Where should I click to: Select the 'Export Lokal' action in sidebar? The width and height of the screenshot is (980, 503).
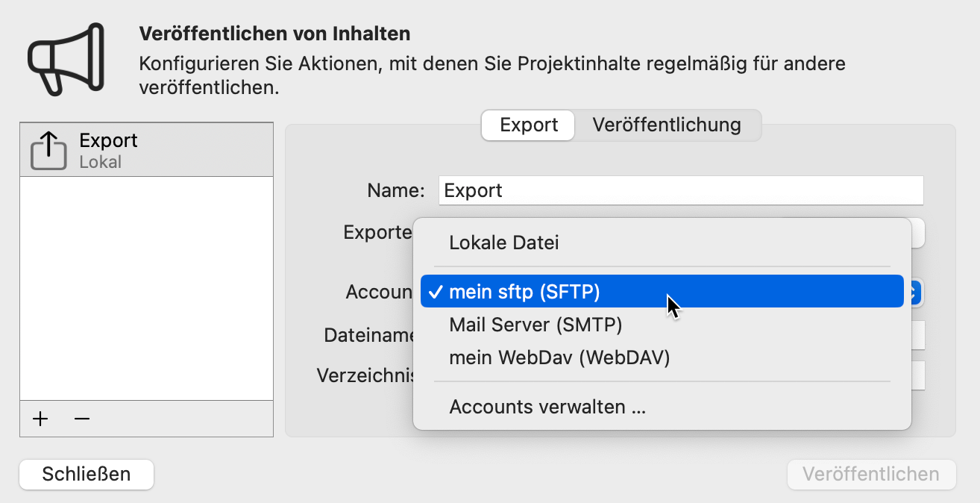pos(146,147)
